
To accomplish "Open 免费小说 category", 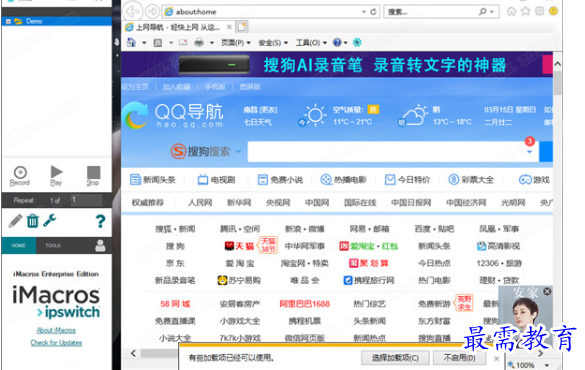I will 280,180.
